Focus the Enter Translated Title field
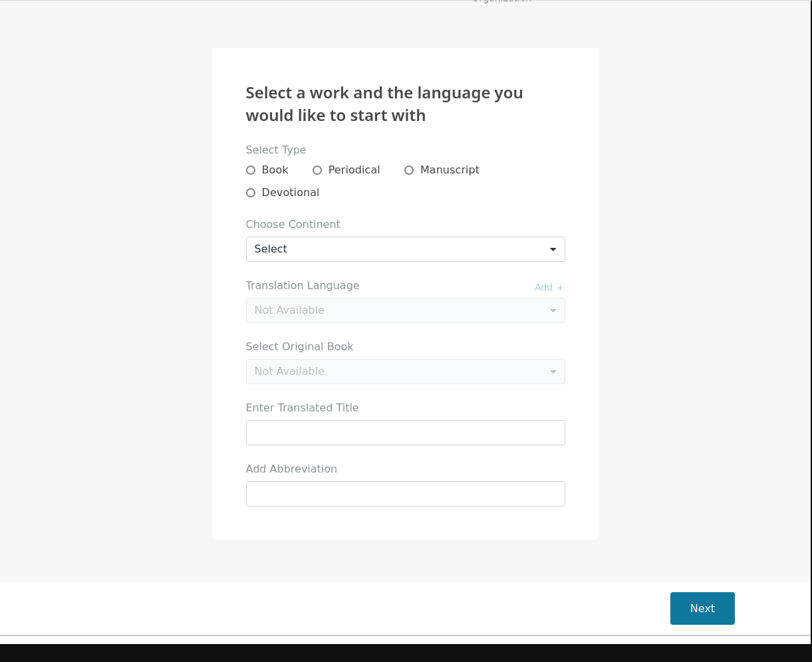The image size is (812, 662). 405,433
